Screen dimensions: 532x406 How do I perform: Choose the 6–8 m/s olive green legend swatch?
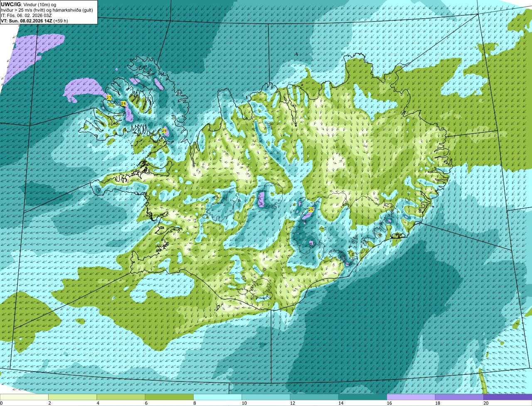(x=170, y=397)
